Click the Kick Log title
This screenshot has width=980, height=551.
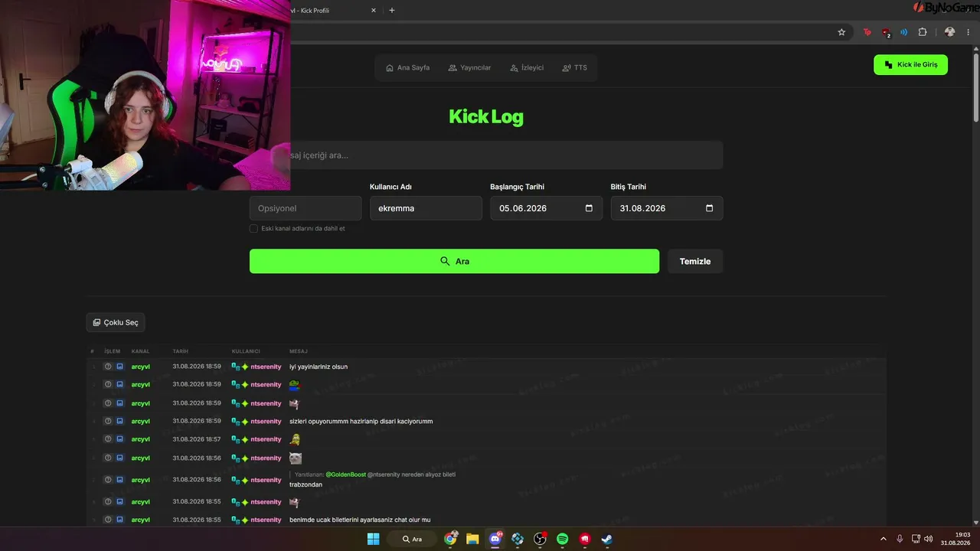(486, 116)
